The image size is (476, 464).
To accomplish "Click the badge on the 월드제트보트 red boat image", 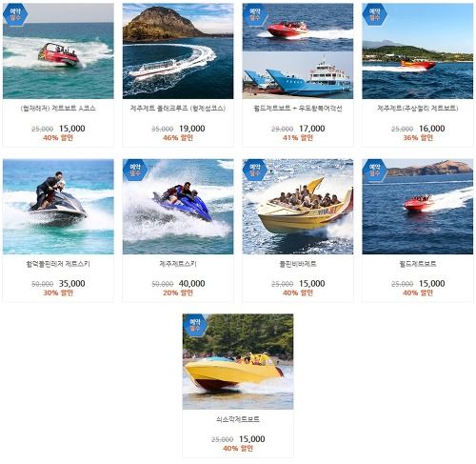I will [374, 170].
